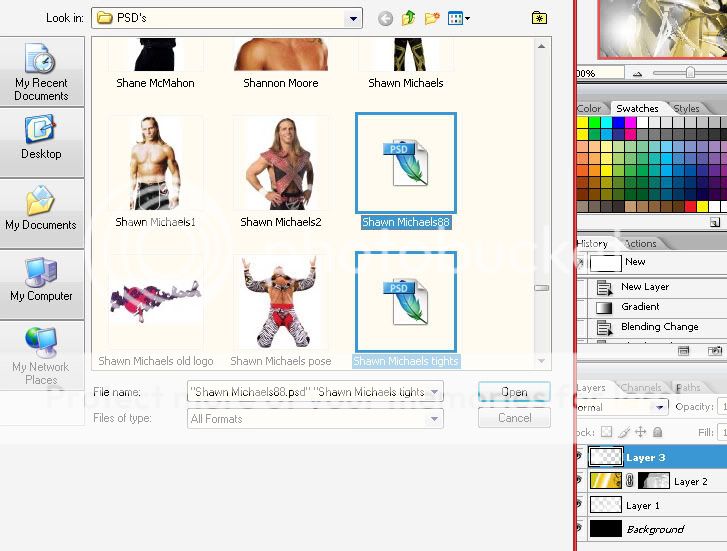This screenshot has height=551, width=727.
Task: Hide Layer 2 using eye icon
Action: click(579, 481)
